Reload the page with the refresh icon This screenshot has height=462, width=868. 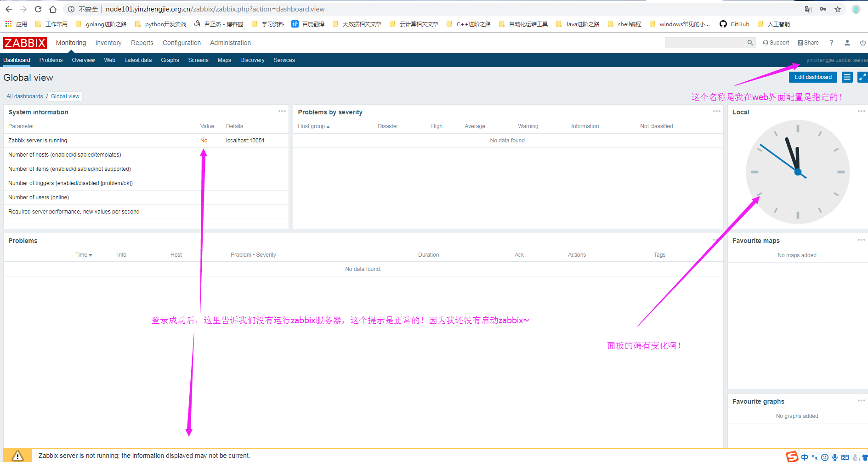pos(38,9)
